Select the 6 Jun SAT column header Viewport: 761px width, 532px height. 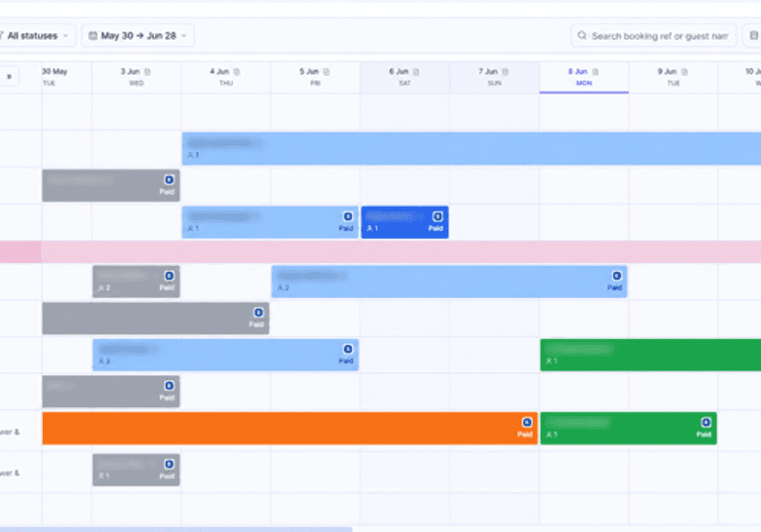click(x=404, y=77)
